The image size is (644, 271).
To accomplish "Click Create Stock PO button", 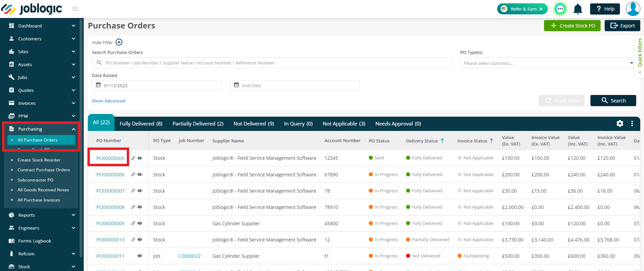I will pyautogui.click(x=572, y=26).
